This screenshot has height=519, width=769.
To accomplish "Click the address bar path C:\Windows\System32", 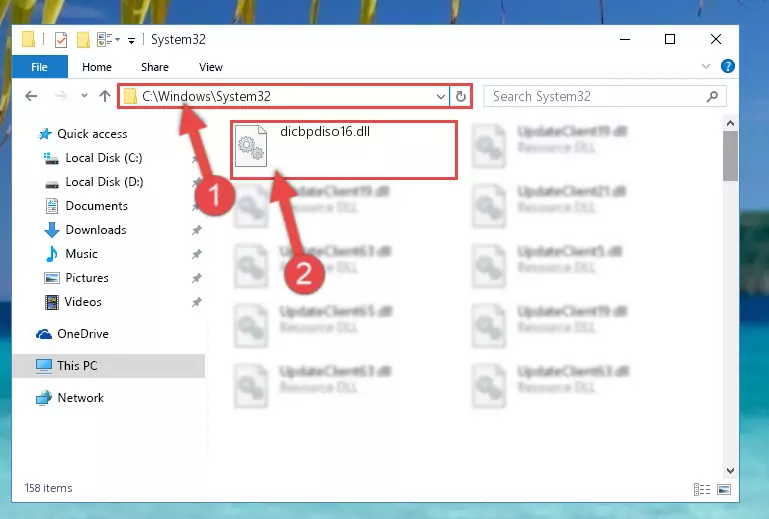I will point(206,96).
